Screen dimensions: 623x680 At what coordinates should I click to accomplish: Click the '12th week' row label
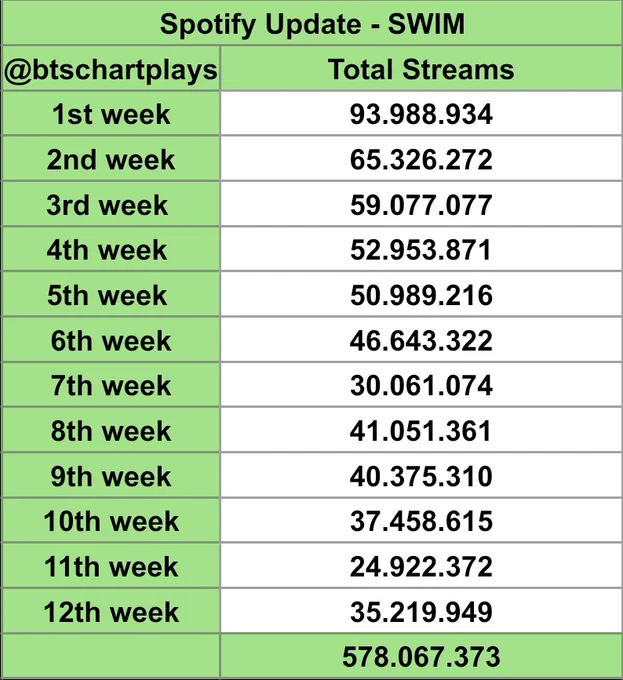coord(111,611)
